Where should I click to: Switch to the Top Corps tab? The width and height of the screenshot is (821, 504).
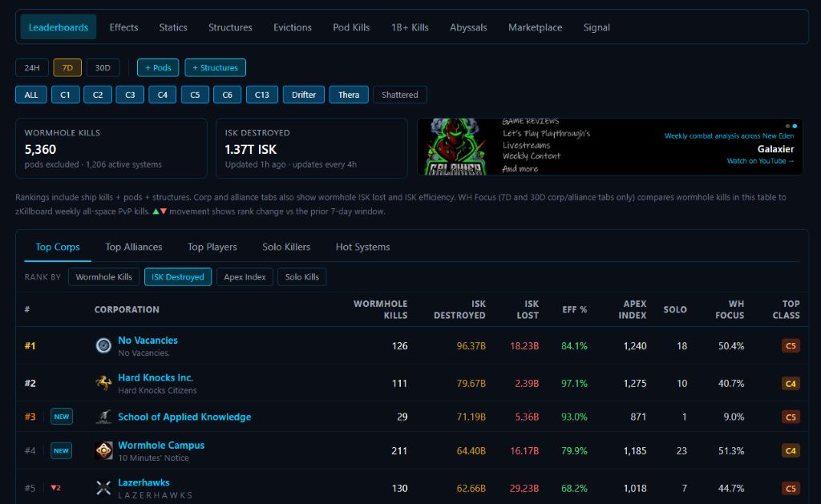[x=58, y=247]
